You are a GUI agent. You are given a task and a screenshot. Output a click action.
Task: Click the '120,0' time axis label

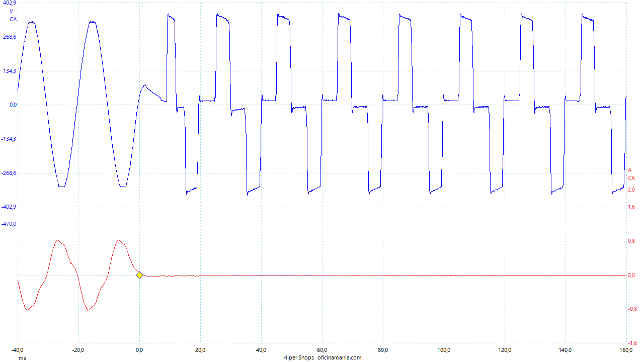click(x=505, y=350)
